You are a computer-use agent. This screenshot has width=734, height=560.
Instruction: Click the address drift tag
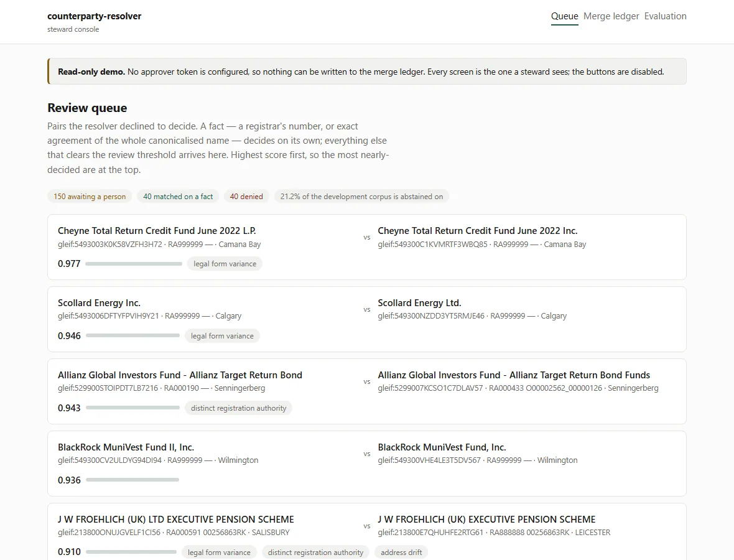click(x=401, y=553)
